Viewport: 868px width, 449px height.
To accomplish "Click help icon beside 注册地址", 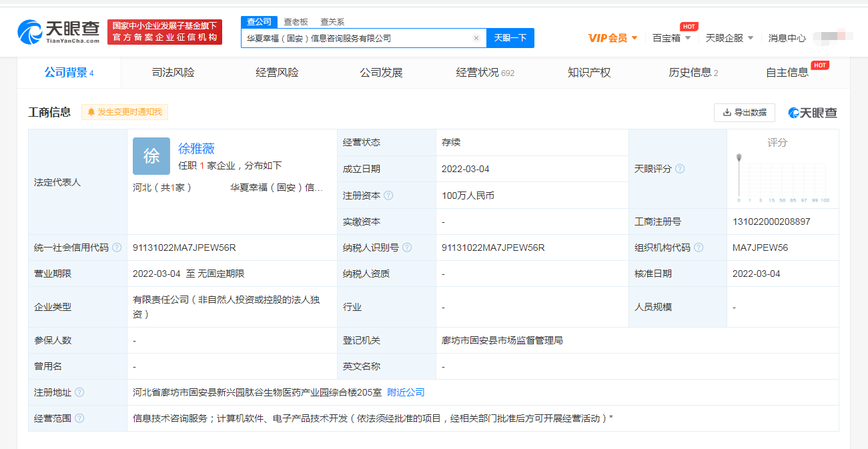I will point(79,392).
